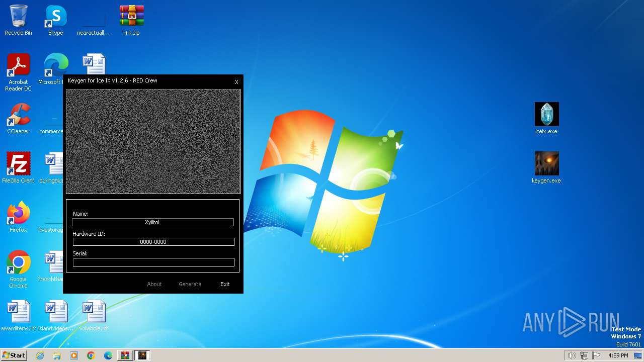This screenshot has width=644, height=362.
Task: Open Internet Explorer in taskbar
Action: click(40, 355)
